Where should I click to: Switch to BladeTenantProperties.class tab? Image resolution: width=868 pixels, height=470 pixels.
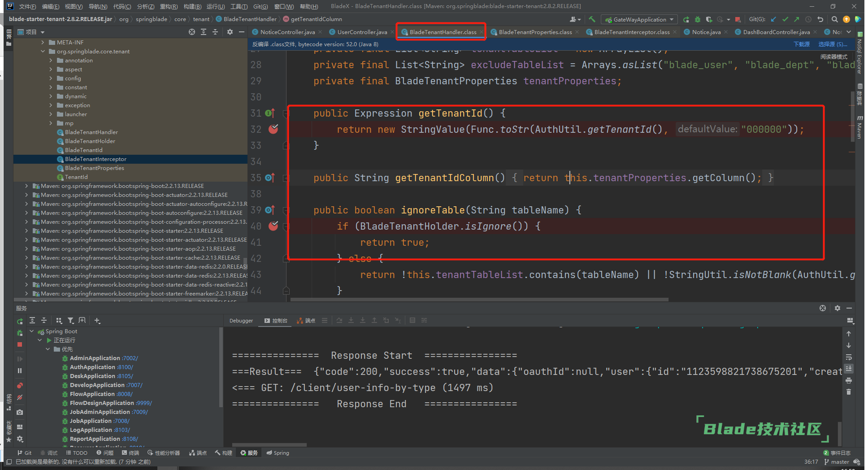535,32
